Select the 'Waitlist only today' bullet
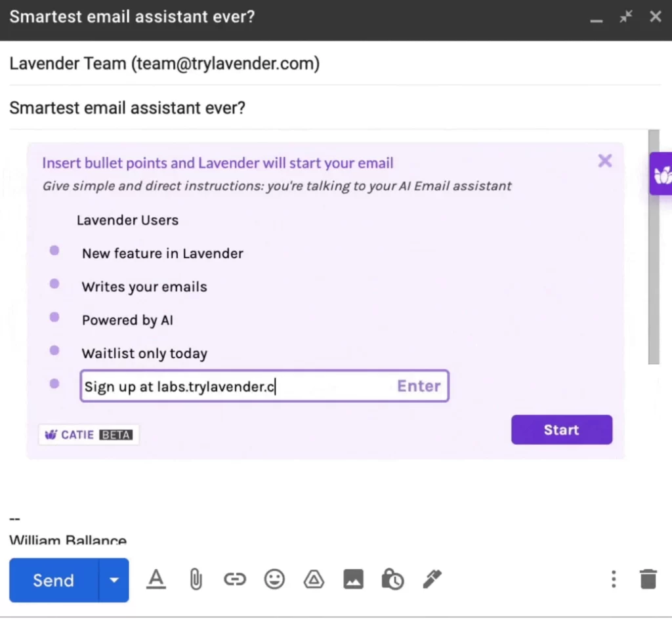 tap(144, 354)
